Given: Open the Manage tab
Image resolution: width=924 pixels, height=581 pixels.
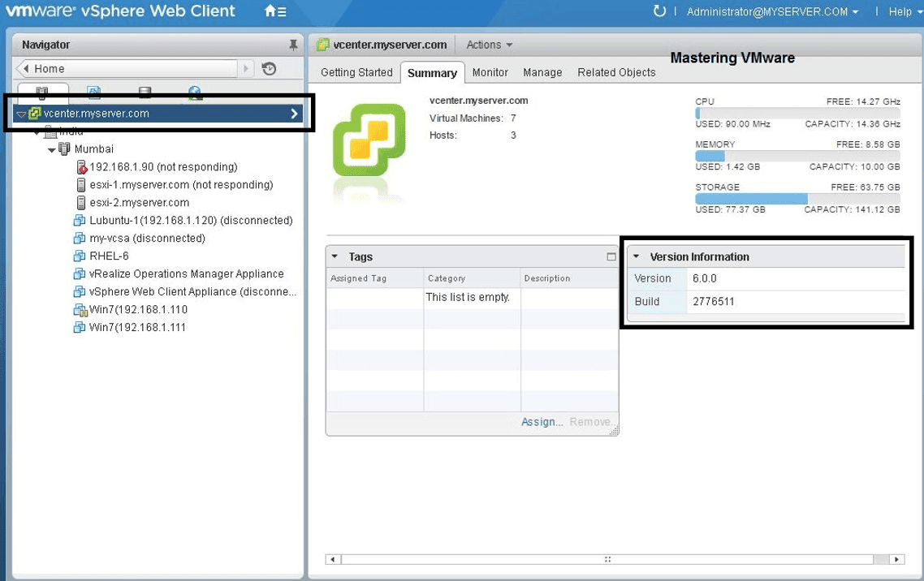Looking at the screenshot, I should coord(542,72).
